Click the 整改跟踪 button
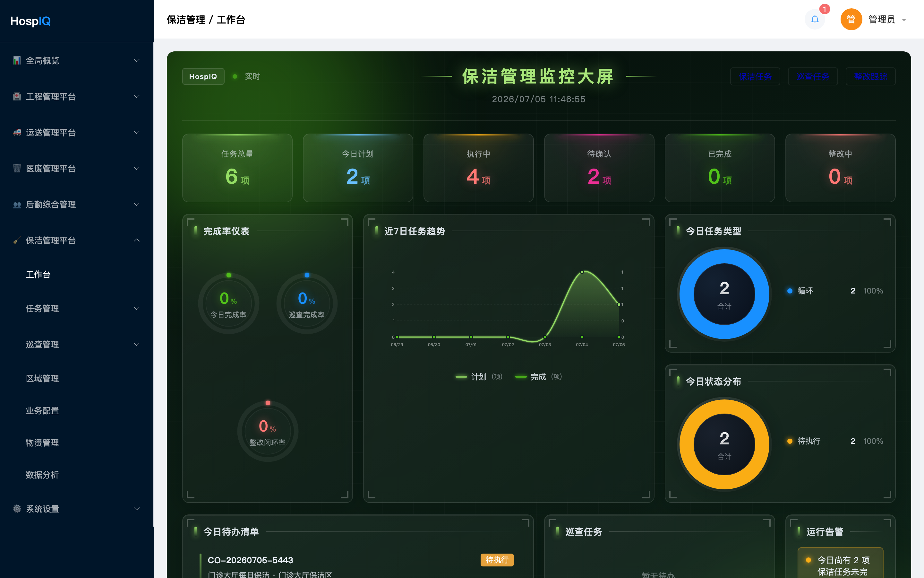 coord(870,76)
